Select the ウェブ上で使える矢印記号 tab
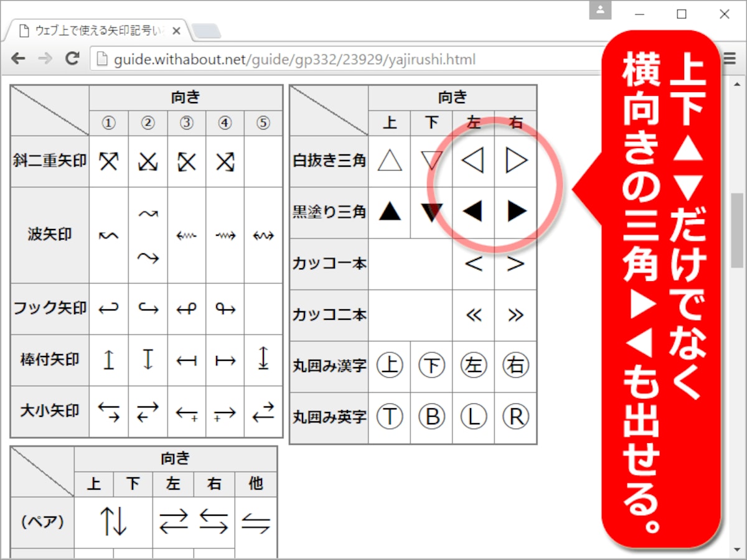Screen dimensions: 747x560 coord(100,30)
